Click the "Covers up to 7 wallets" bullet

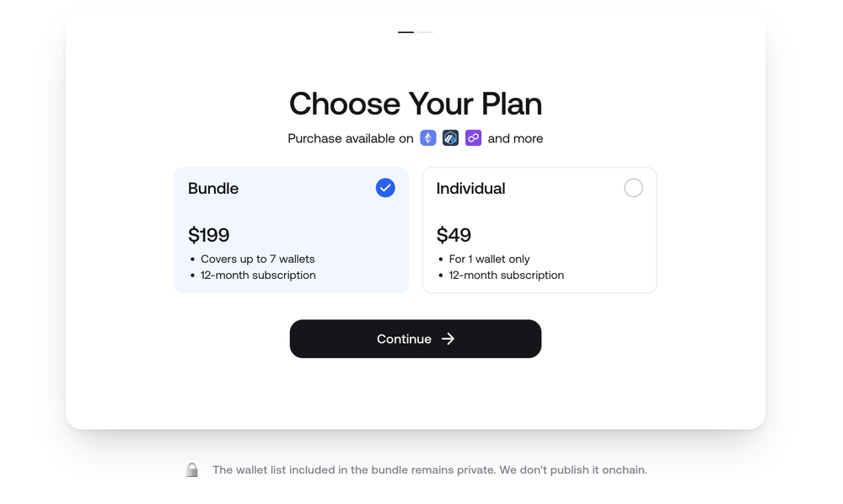tap(257, 259)
